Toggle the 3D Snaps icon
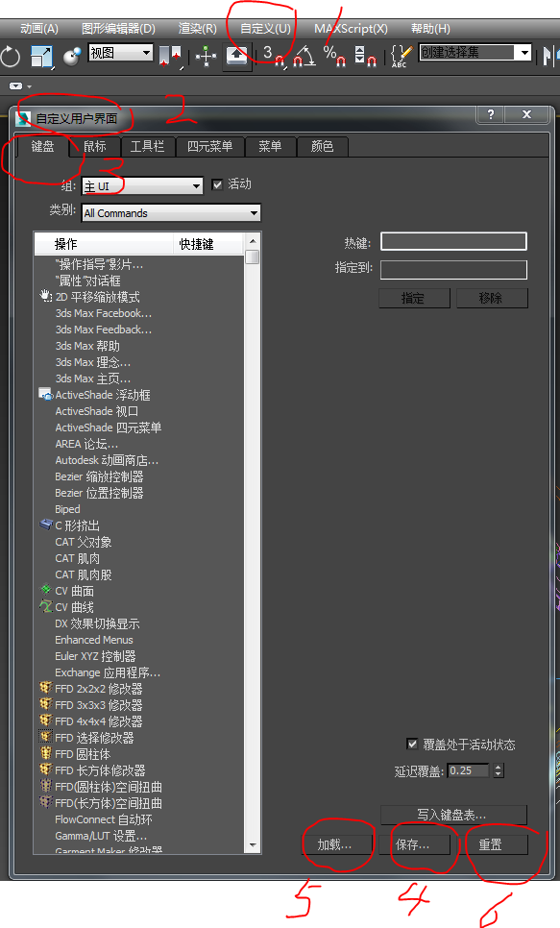Viewport: 560px width, 928px height. coord(274,56)
